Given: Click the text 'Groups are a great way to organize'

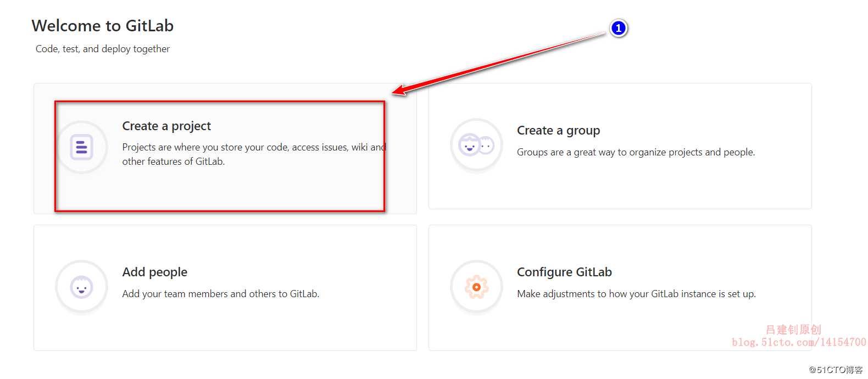Looking at the screenshot, I should click(636, 152).
